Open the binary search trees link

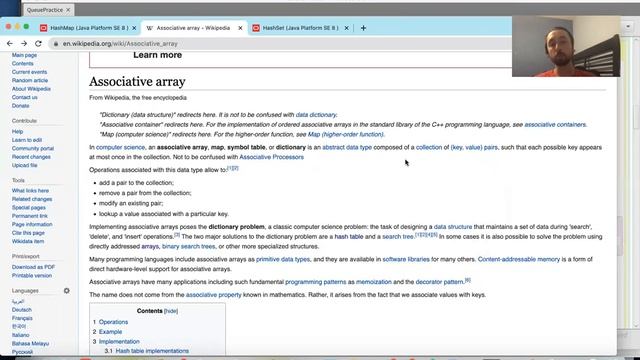(x=189, y=247)
